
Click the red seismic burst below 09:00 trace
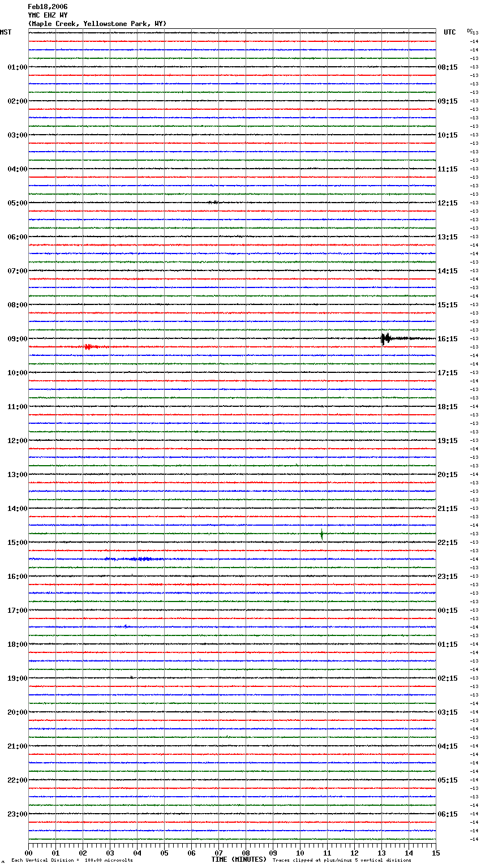coord(89,347)
